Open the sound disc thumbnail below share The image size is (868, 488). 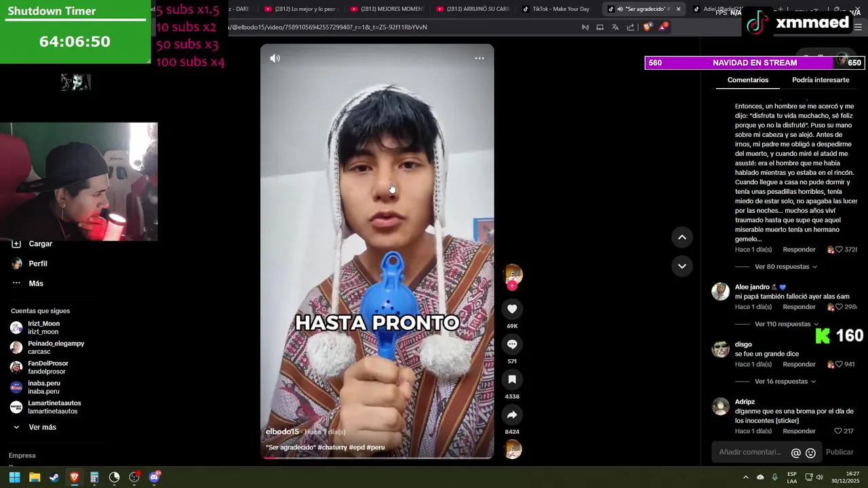[x=513, y=449]
